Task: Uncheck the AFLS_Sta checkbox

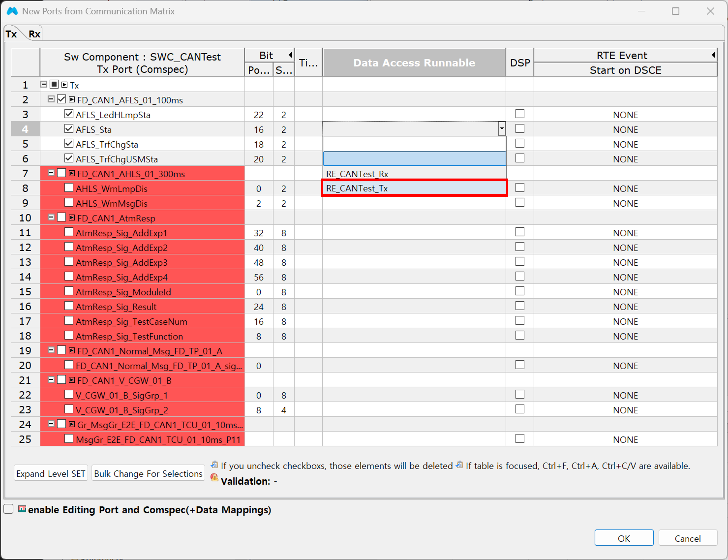Action: pyautogui.click(x=69, y=129)
